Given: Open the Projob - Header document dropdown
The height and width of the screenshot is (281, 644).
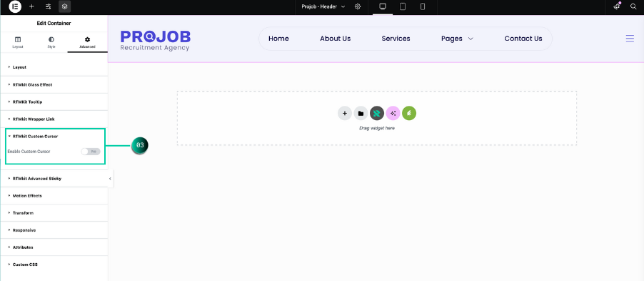Looking at the screenshot, I should [323, 6].
